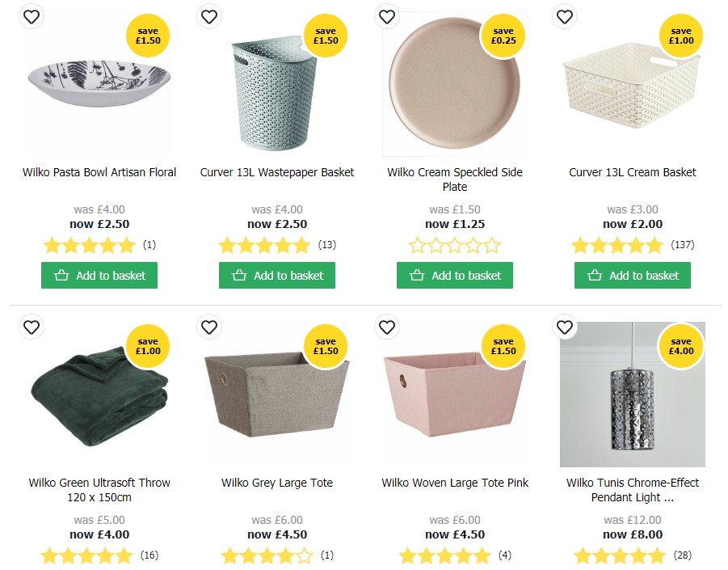This screenshot has height=570, width=728.
Task: Add the Cream Speckled Side Plate to basket
Action: point(454,275)
